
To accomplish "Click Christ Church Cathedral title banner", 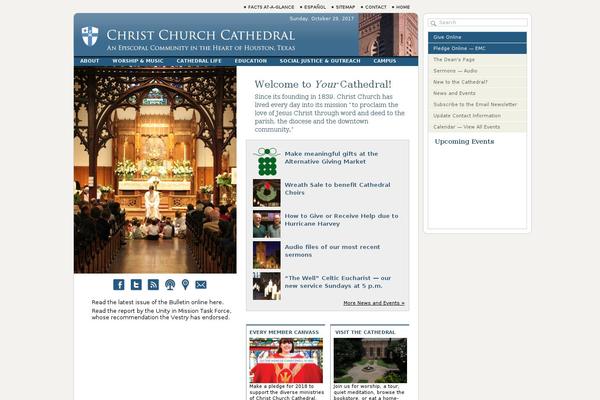I will (201, 35).
